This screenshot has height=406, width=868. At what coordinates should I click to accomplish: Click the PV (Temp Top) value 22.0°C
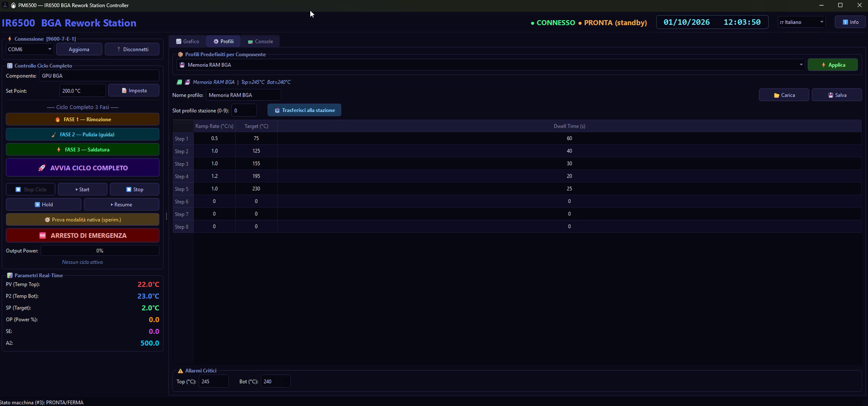coord(148,284)
